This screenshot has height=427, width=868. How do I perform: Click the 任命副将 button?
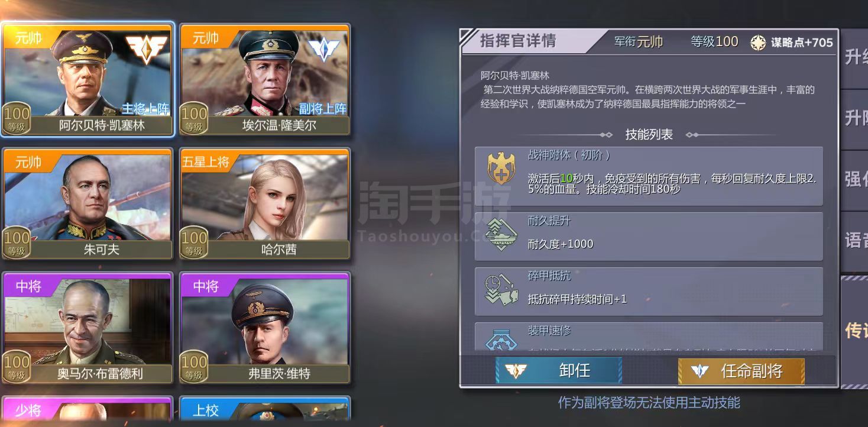click(741, 371)
